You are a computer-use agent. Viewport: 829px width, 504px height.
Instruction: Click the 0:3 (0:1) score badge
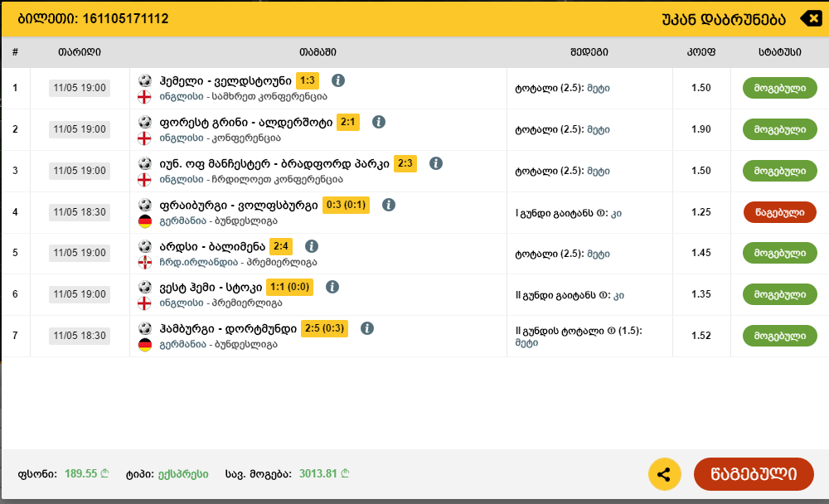[346, 205]
